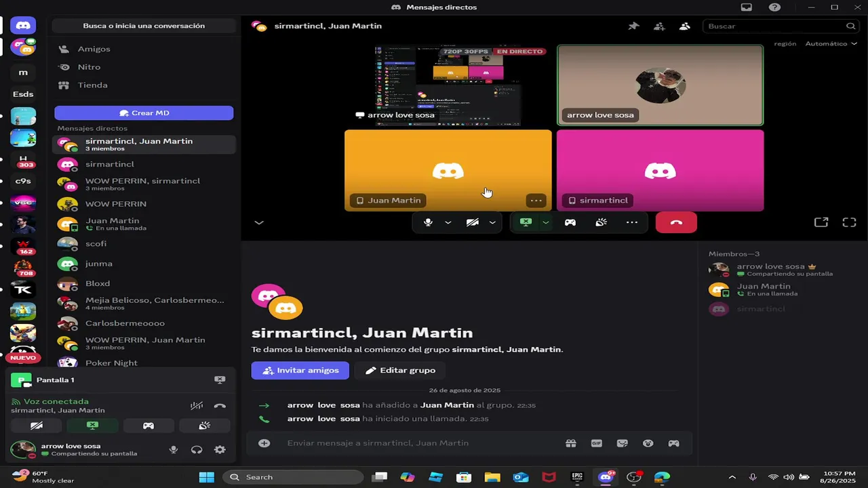Hang up with the red disconnect button
The image size is (868, 488).
(676, 222)
